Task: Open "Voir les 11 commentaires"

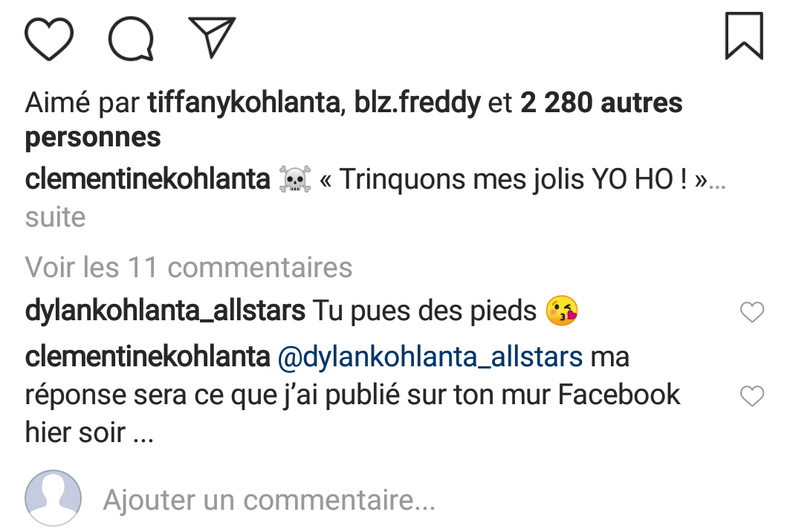Action: (189, 267)
